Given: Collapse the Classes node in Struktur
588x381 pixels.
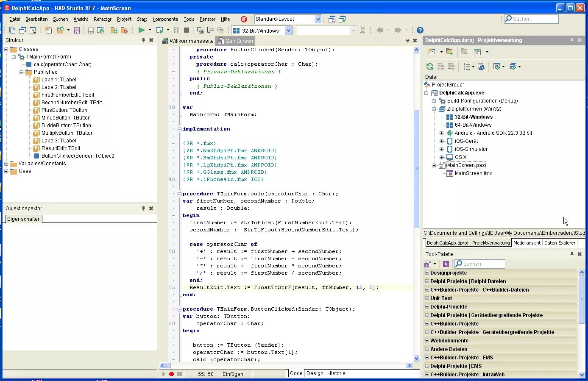Looking at the screenshot, I should [6, 49].
